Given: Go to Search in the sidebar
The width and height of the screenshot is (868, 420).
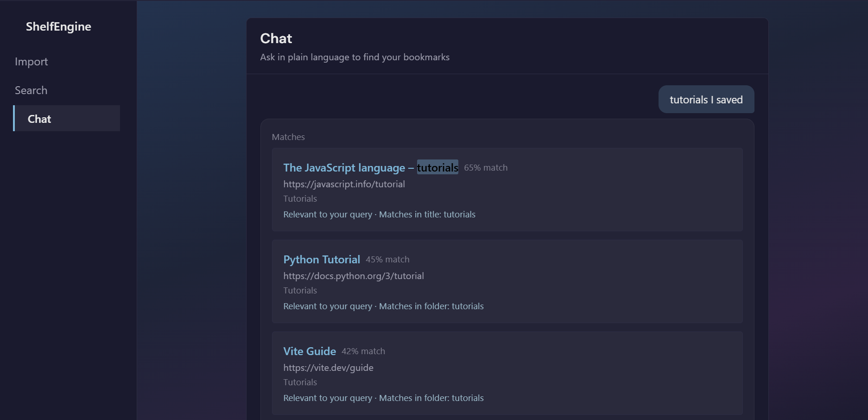Looking at the screenshot, I should click(x=31, y=90).
